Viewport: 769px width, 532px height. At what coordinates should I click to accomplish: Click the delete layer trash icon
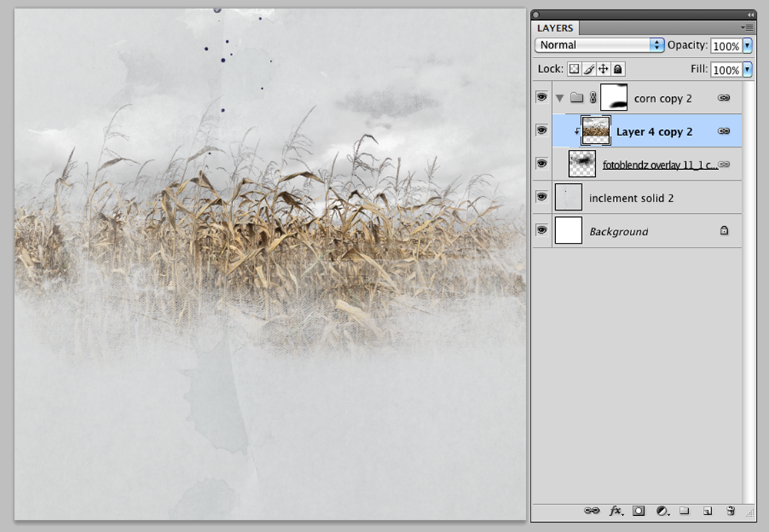coord(731,510)
